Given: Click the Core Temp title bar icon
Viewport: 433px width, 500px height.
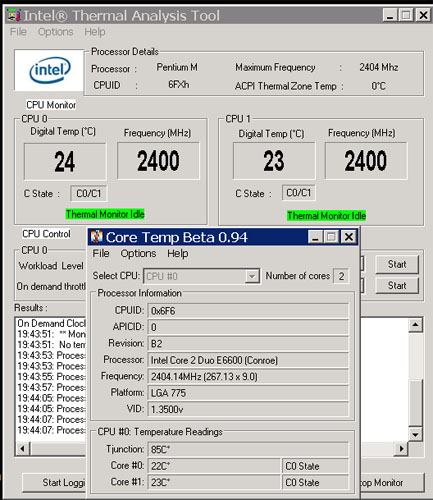Looking at the screenshot, I should click(97, 237).
